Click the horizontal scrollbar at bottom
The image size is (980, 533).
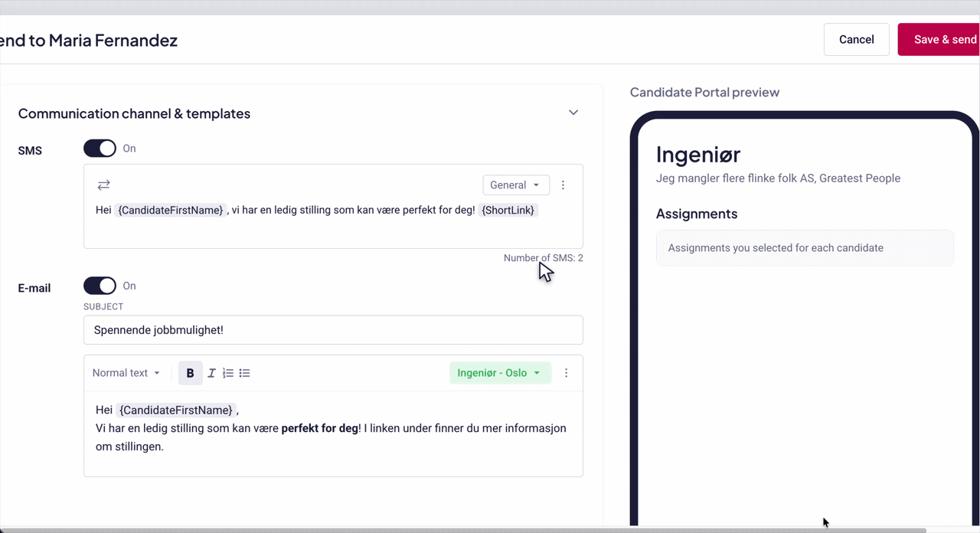[463, 530]
